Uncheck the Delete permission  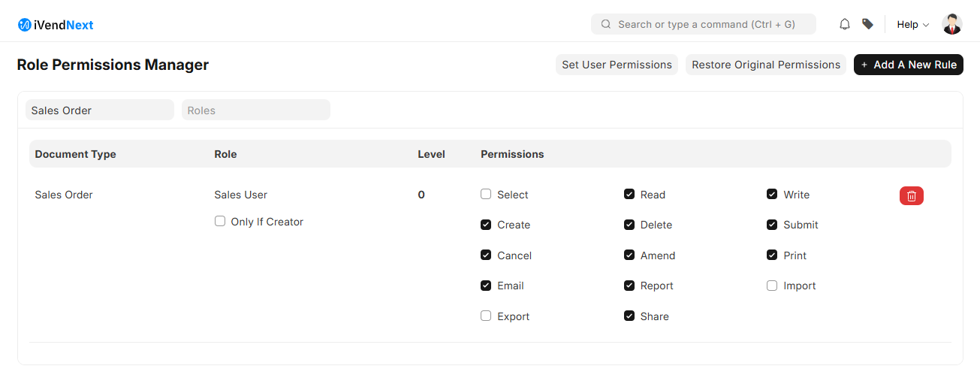pyautogui.click(x=629, y=225)
